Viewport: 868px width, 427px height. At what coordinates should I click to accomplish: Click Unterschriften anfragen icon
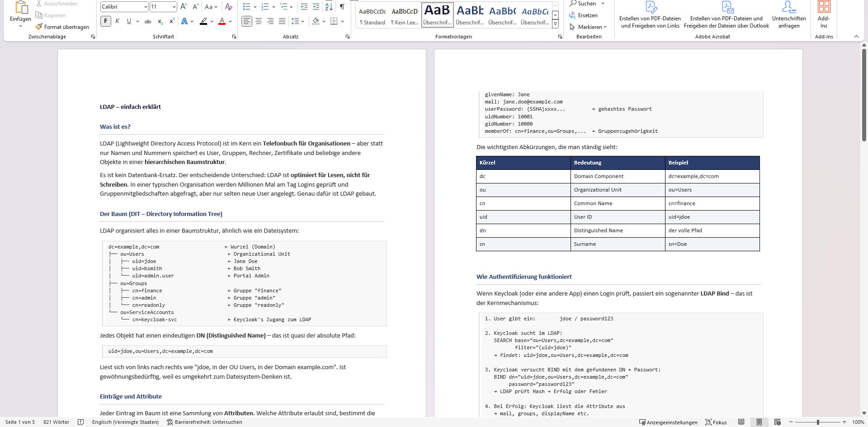789,7
